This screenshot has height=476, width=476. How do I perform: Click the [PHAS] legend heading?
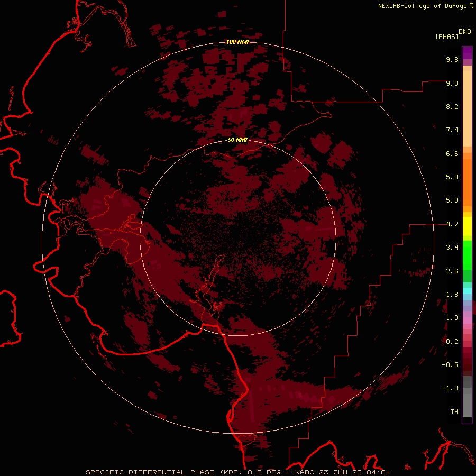pyautogui.click(x=447, y=36)
